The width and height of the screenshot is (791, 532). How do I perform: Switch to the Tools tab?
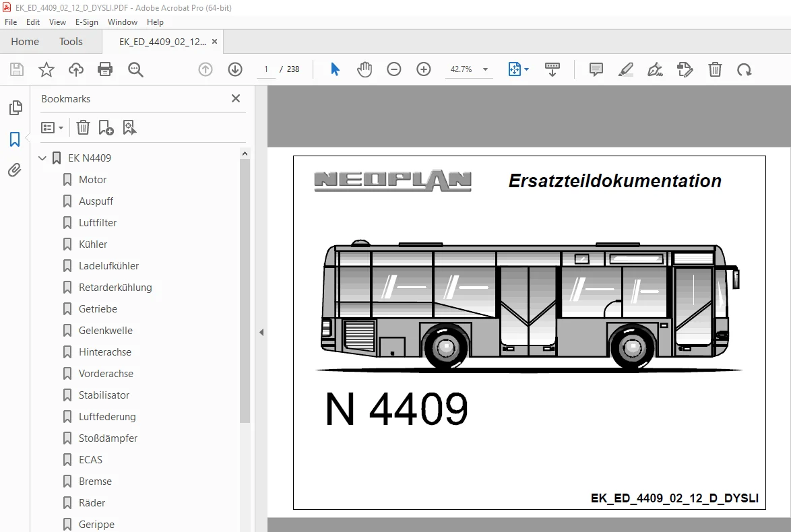(71, 41)
